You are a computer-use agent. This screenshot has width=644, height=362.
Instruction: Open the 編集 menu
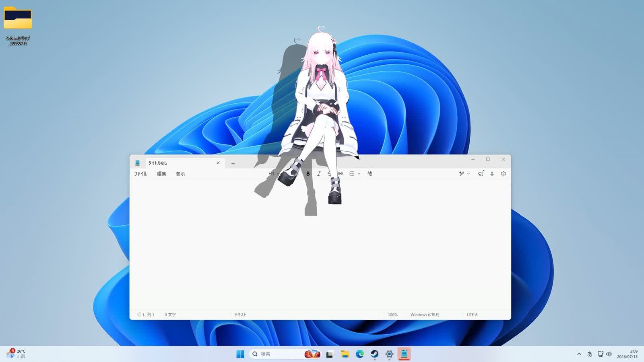[161, 174]
